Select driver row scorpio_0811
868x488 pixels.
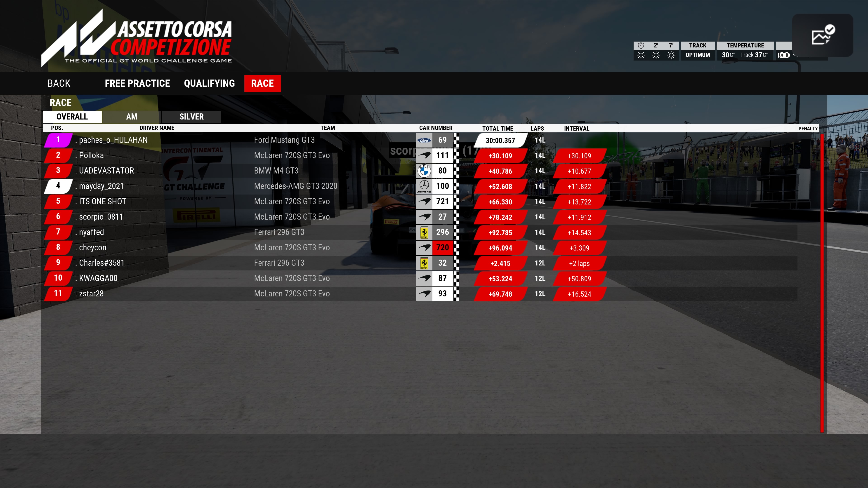pos(420,217)
